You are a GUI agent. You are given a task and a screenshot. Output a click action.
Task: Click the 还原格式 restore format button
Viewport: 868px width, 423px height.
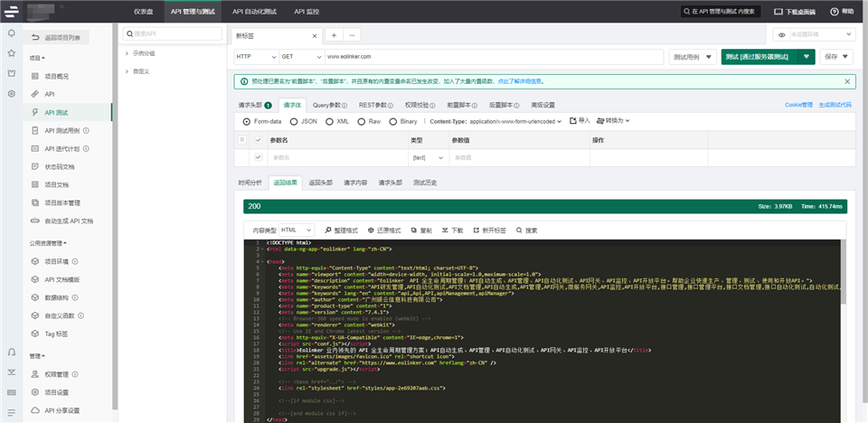pyautogui.click(x=384, y=230)
